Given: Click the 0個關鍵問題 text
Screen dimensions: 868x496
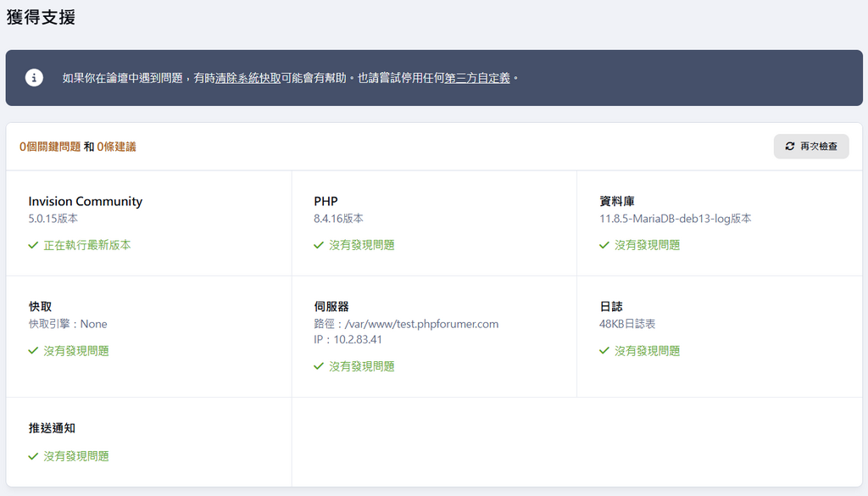Looking at the screenshot, I should point(50,147).
